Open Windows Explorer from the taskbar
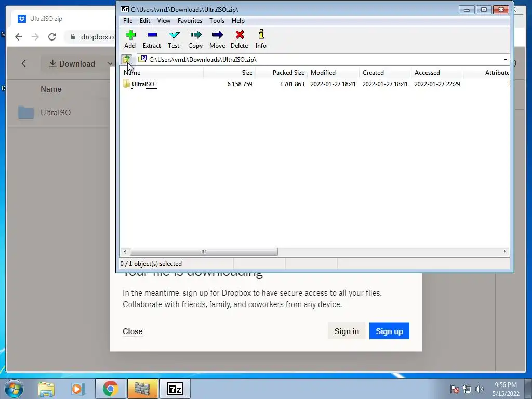The image size is (532, 399). point(46,389)
